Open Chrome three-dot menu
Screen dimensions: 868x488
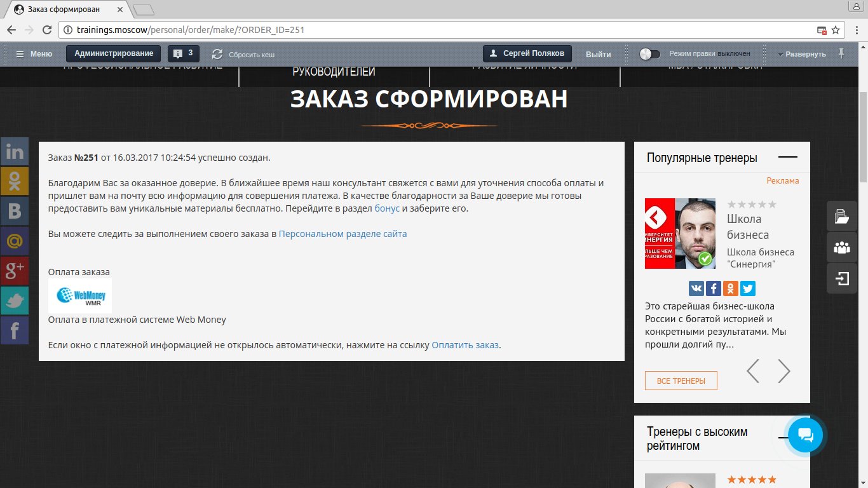[x=856, y=30]
